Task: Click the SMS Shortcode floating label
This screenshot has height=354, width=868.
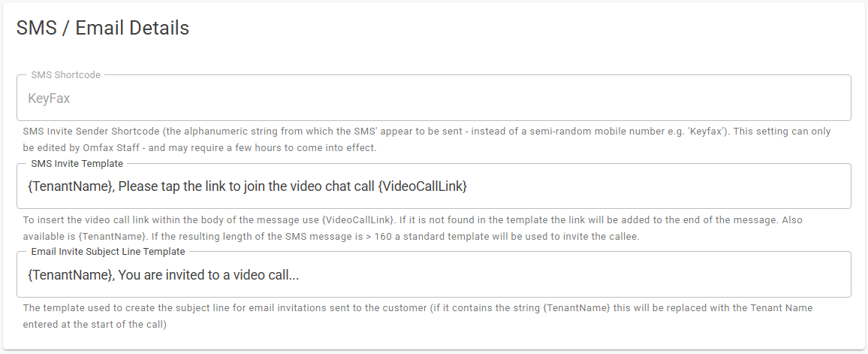Action: pos(66,75)
